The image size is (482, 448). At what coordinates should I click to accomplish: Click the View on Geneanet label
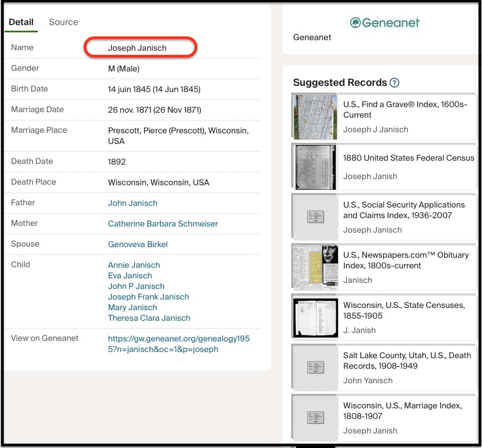[x=45, y=339]
